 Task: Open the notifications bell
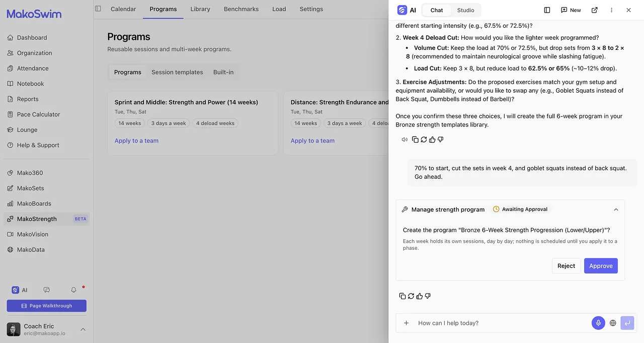click(x=74, y=290)
